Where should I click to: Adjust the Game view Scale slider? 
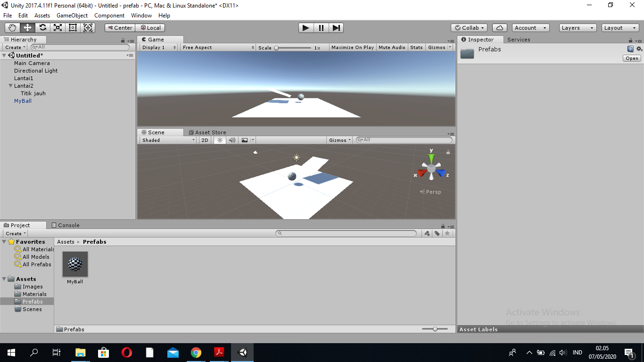pyautogui.click(x=293, y=48)
